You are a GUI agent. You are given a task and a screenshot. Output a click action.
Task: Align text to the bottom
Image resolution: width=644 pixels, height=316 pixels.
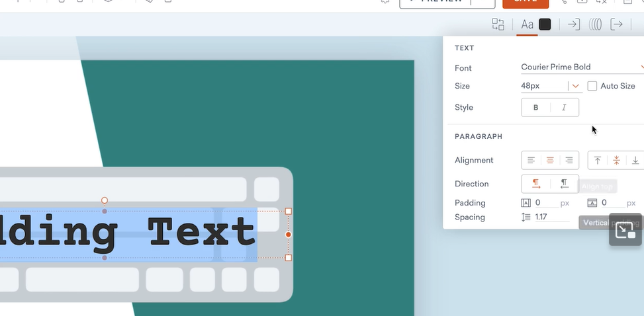635,161
